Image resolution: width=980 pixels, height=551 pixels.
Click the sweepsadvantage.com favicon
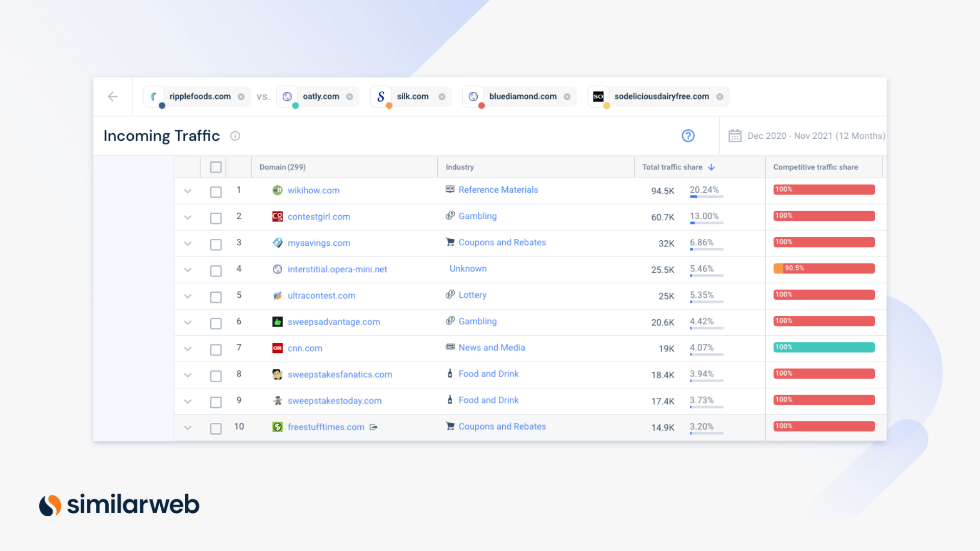click(x=278, y=322)
